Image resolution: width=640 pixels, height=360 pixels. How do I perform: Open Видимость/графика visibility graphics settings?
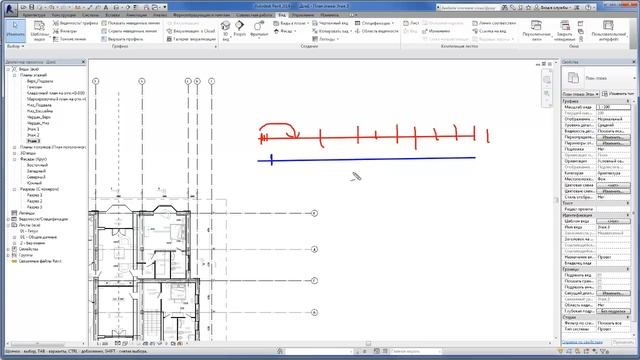click(x=76, y=23)
